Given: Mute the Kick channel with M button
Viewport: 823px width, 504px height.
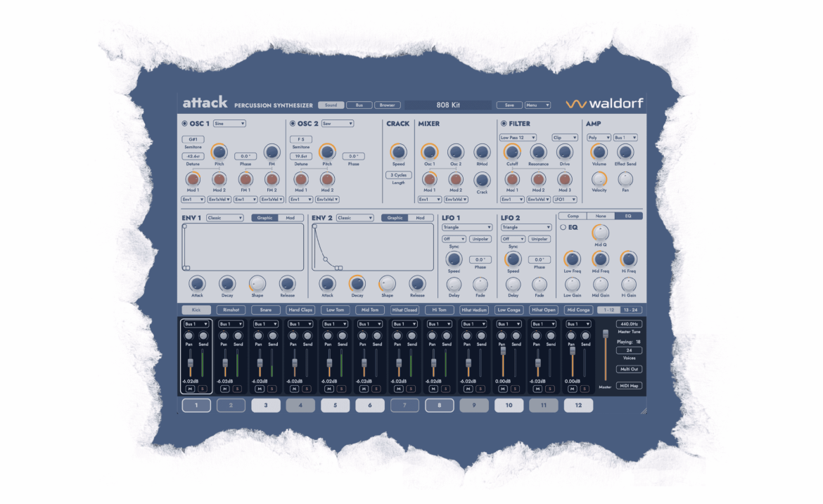Looking at the screenshot, I should coord(189,389).
